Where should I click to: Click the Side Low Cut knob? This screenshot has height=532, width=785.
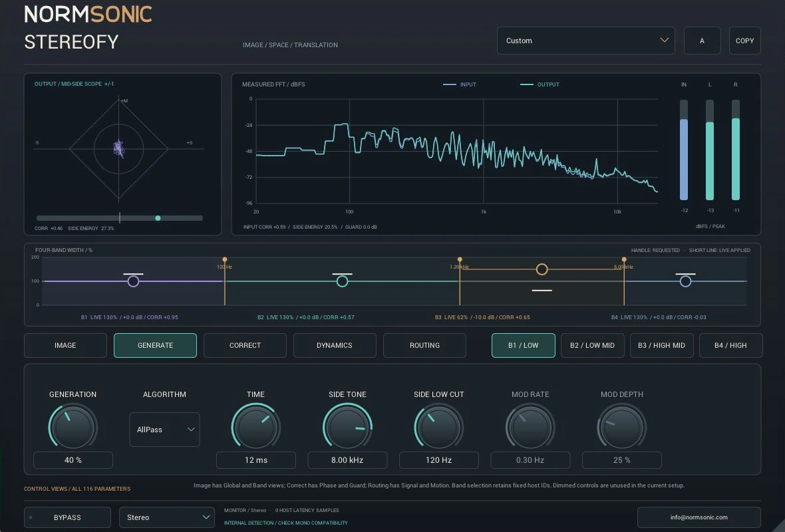click(x=438, y=427)
